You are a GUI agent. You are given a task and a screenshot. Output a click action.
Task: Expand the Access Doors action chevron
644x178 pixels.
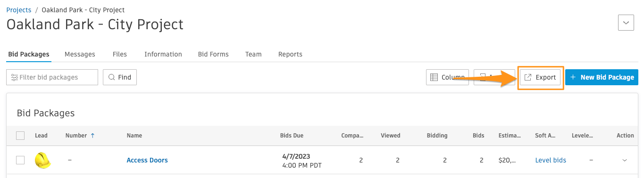625,161
